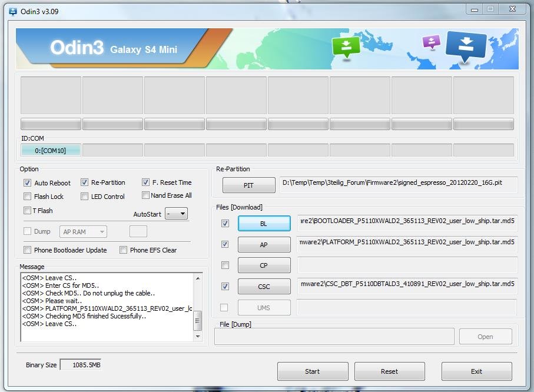534x392 pixels.
Task: Toggle the Auto Reboot checkbox
Action: (x=27, y=183)
